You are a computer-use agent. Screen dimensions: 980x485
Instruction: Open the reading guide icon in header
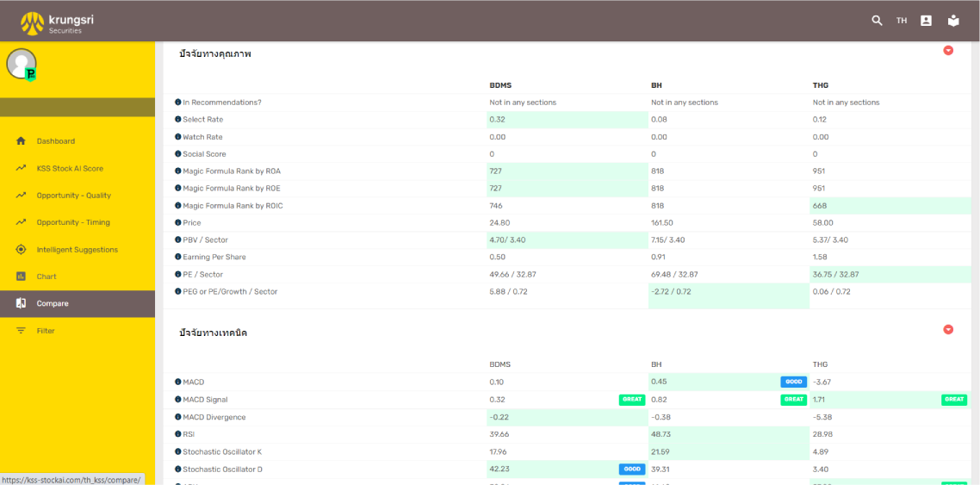point(953,21)
